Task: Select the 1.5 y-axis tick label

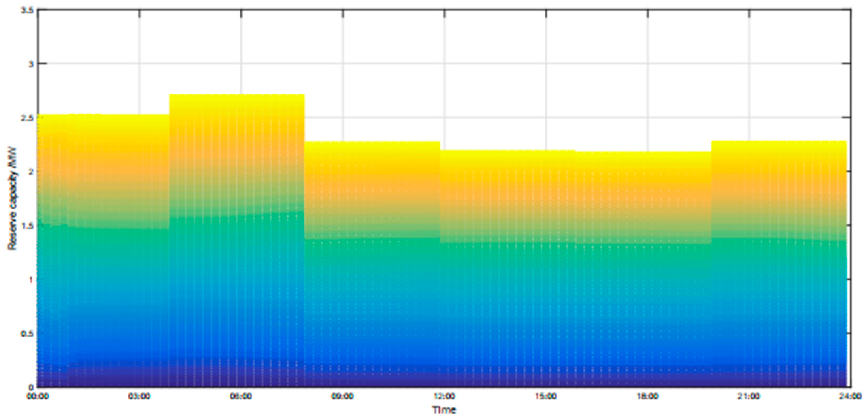Action: [x=27, y=225]
